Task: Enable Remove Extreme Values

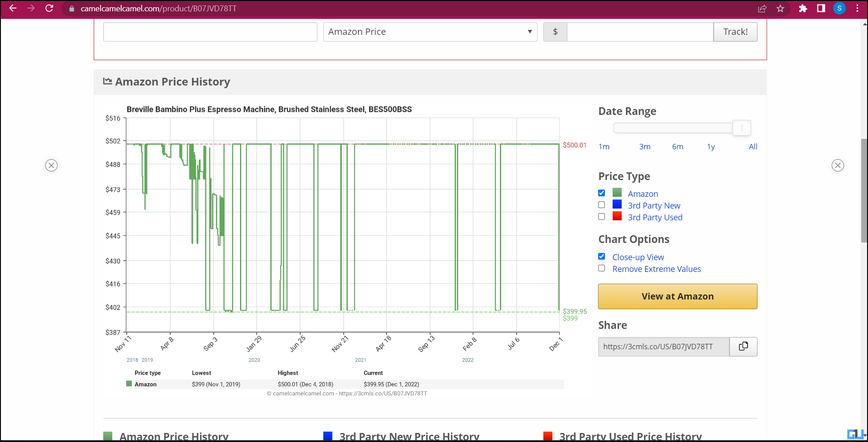Action: tap(601, 268)
